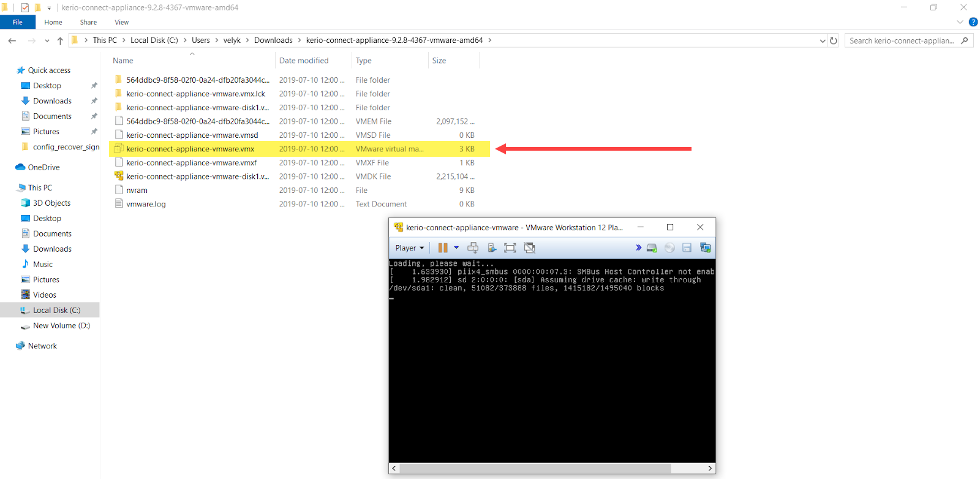
Task: Click Send Ctrl+Alt+Del icon in VMware toolbar
Action: click(x=473, y=248)
